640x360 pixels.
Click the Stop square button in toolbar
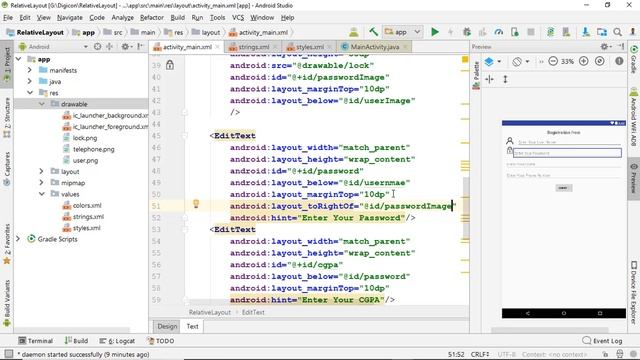tap(531, 32)
